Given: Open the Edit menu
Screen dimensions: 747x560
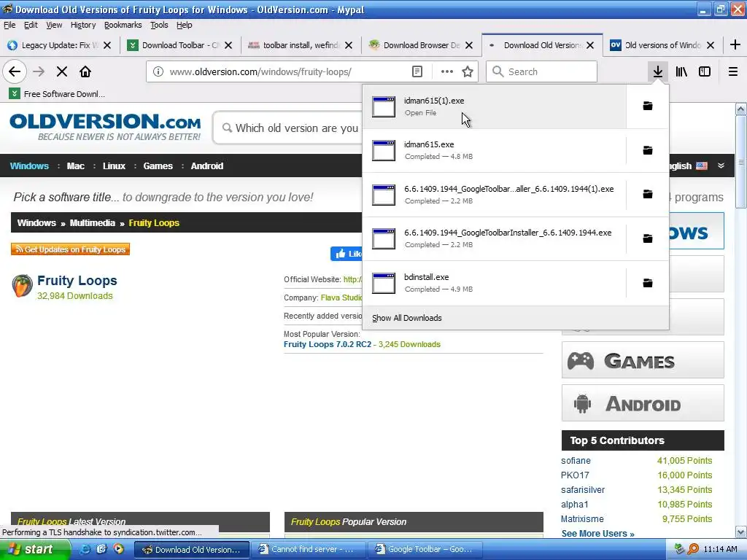Looking at the screenshot, I should (31, 26).
